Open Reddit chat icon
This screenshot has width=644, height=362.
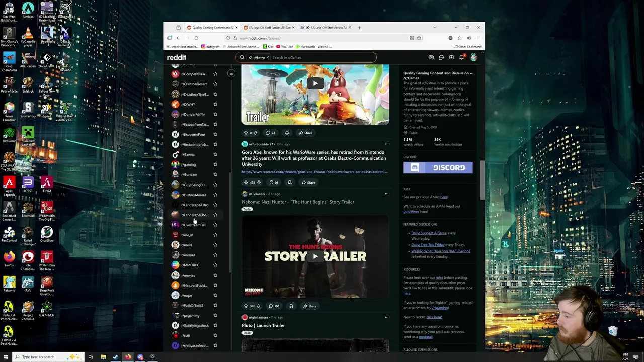(441, 57)
